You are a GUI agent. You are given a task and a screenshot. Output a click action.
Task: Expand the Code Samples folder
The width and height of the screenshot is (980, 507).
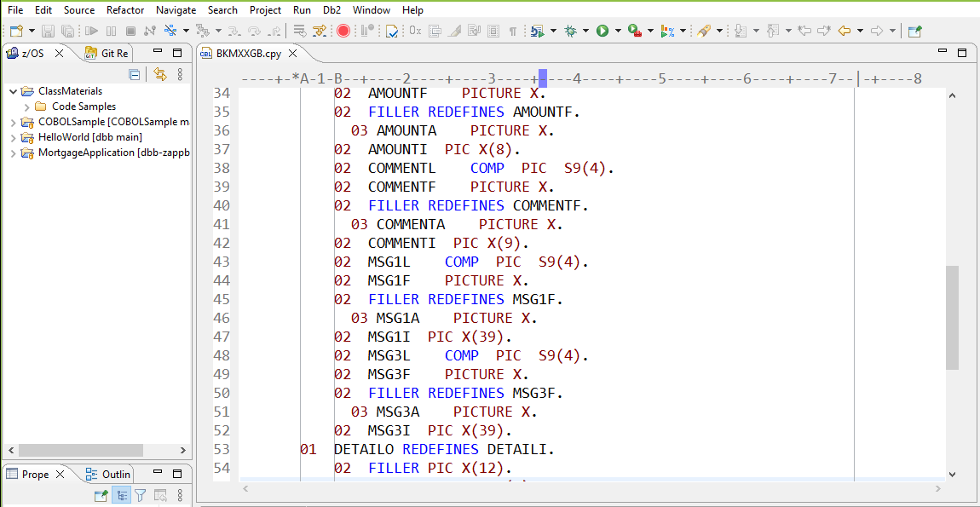27,107
